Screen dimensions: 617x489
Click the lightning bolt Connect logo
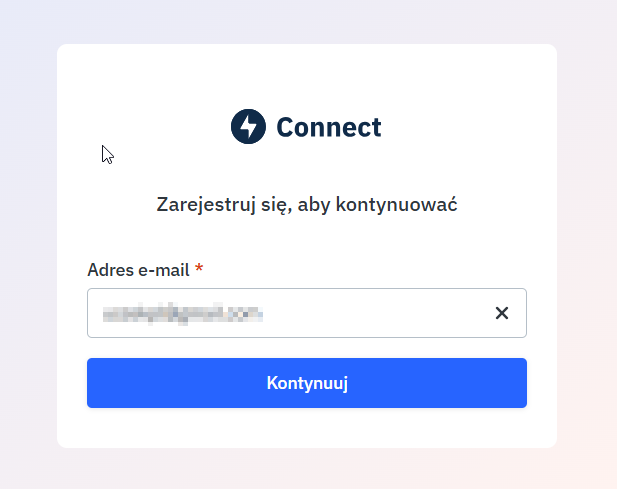click(x=248, y=127)
